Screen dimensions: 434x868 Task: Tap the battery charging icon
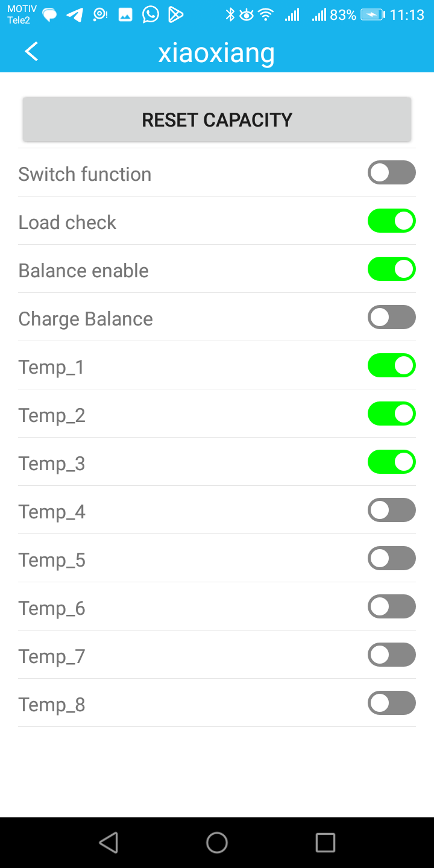pos(373,15)
